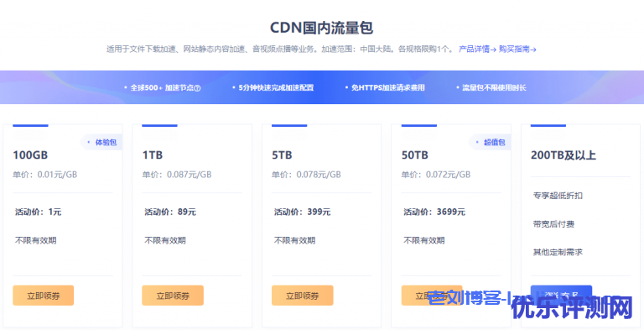Click 立即领券 button for 5TB package

pos(302,296)
